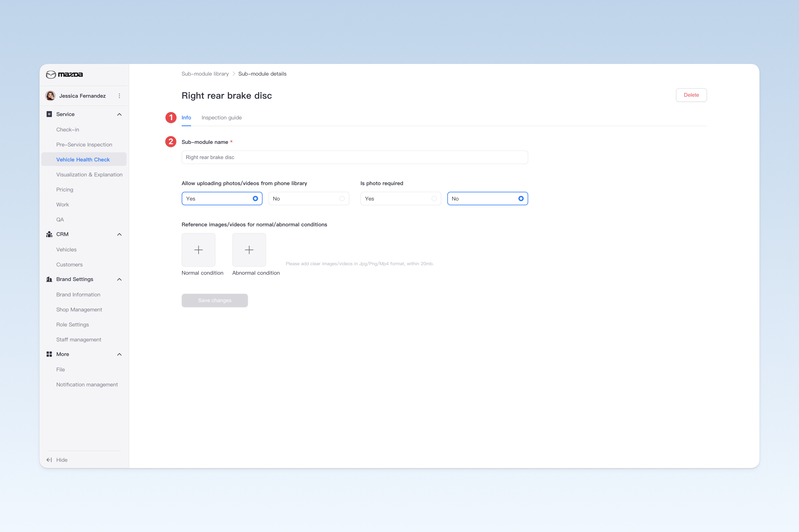
Task: Click the Delete button
Action: click(691, 95)
